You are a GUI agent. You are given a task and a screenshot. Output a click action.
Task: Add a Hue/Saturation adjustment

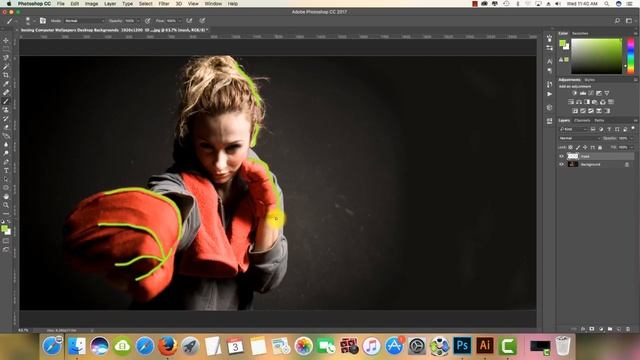(571, 102)
